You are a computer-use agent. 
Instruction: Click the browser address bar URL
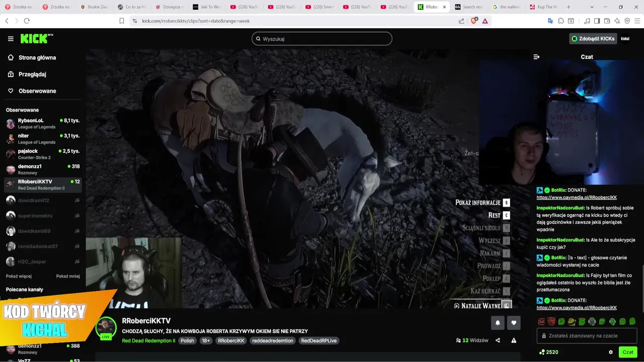pyautogui.click(x=196, y=21)
